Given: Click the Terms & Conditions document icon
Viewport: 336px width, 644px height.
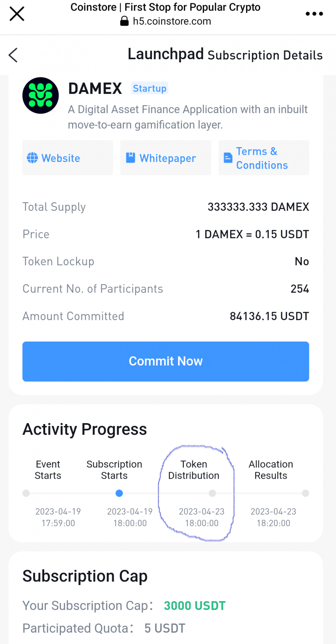Looking at the screenshot, I should pyautogui.click(x=228, y=158).
